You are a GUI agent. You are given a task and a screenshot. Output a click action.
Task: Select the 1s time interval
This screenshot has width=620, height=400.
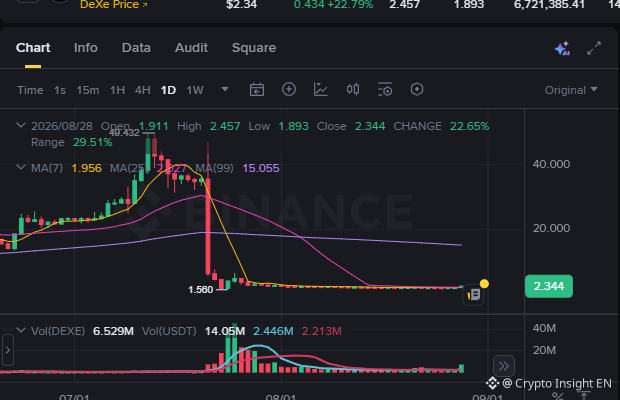click(x=60, y=90)
